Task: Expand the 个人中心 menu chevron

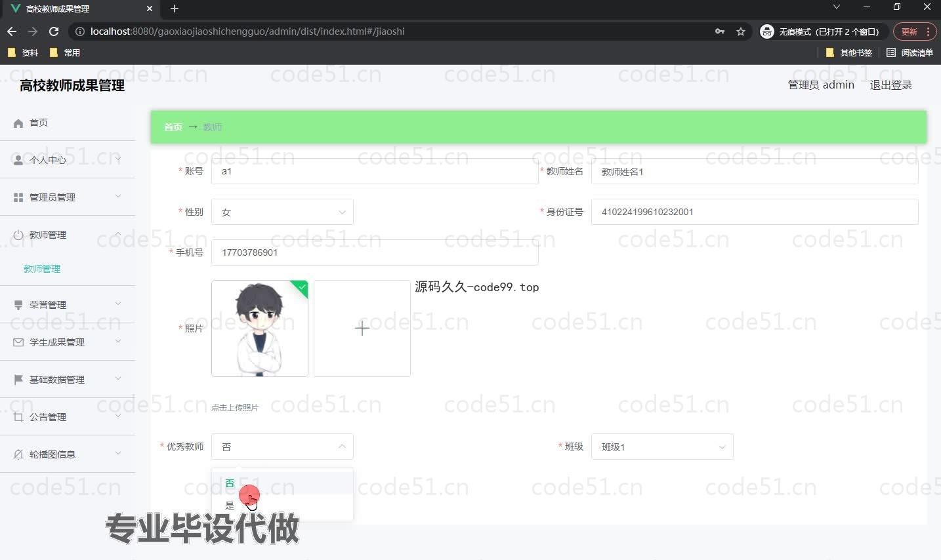Action: click(118, 159)
